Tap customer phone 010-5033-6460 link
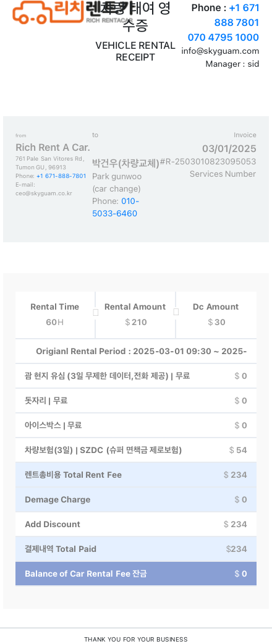 [x=116, y=208]
